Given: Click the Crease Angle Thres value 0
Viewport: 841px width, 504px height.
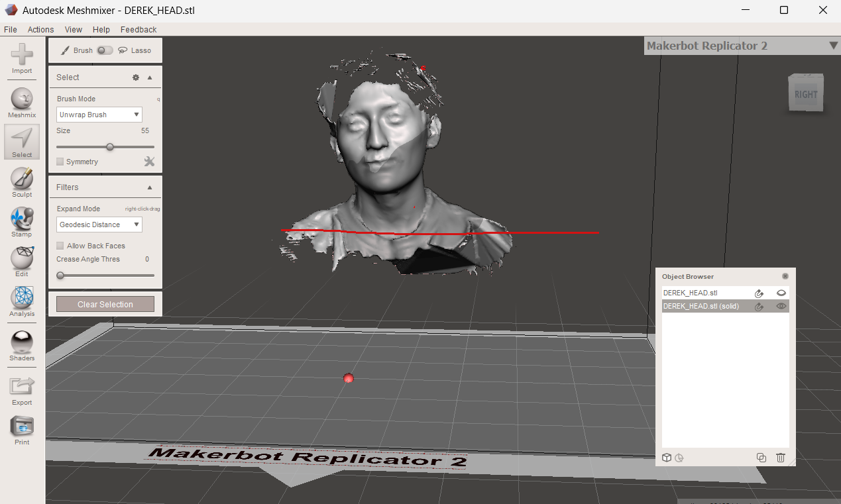Looking at the screenshot, I should click(147, 259).
